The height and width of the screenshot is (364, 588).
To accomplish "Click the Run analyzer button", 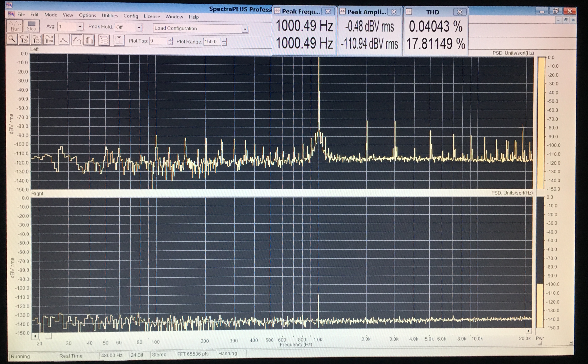I will (x=15, y=26).
